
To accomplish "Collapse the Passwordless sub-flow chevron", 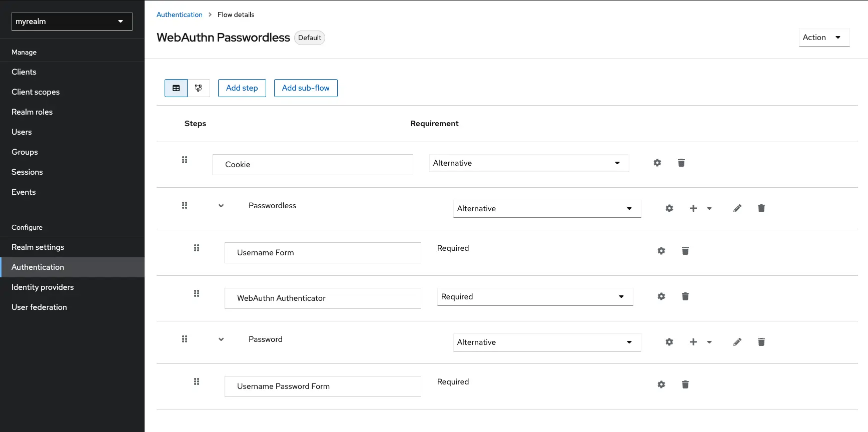I will [221, 206].
